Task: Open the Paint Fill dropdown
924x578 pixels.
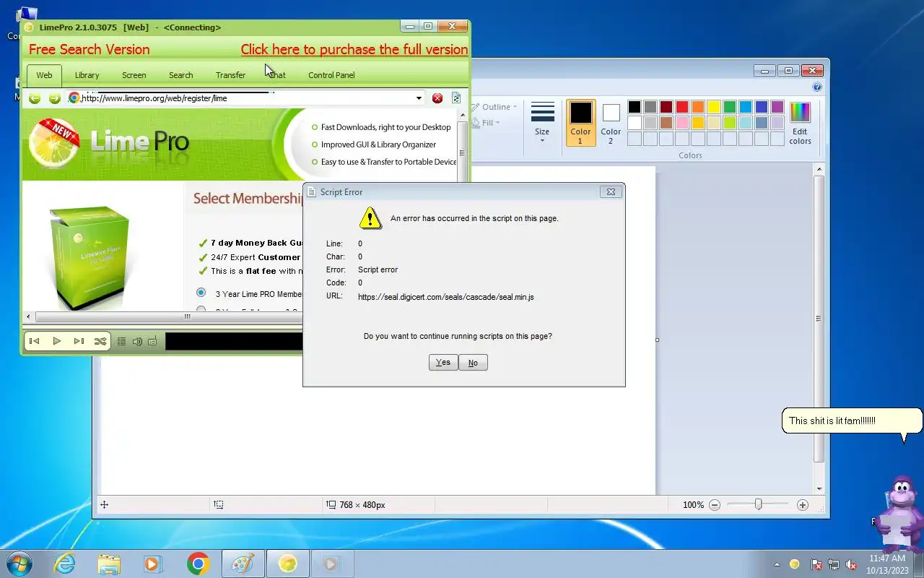Action: (x=487, y=123)
